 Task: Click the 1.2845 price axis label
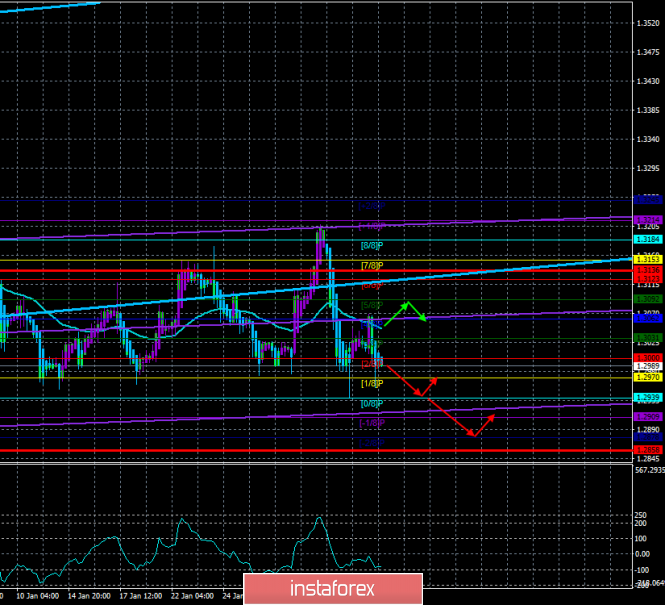tap(648, 459)
